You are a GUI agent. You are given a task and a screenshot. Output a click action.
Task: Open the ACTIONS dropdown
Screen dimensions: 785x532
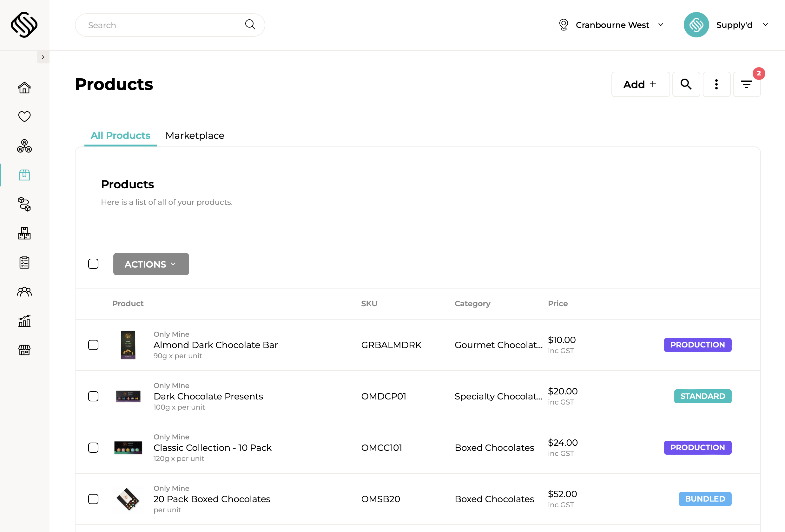[x=151, y=264]
